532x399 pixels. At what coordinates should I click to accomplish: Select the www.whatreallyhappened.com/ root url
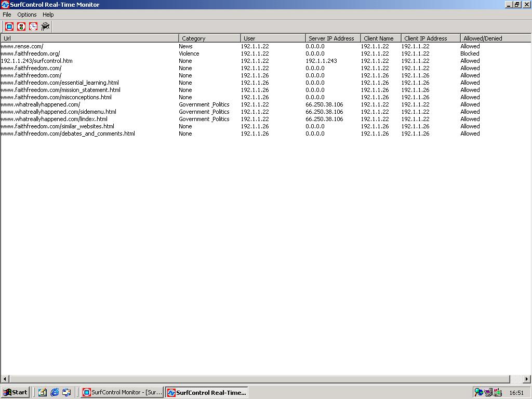41,104
